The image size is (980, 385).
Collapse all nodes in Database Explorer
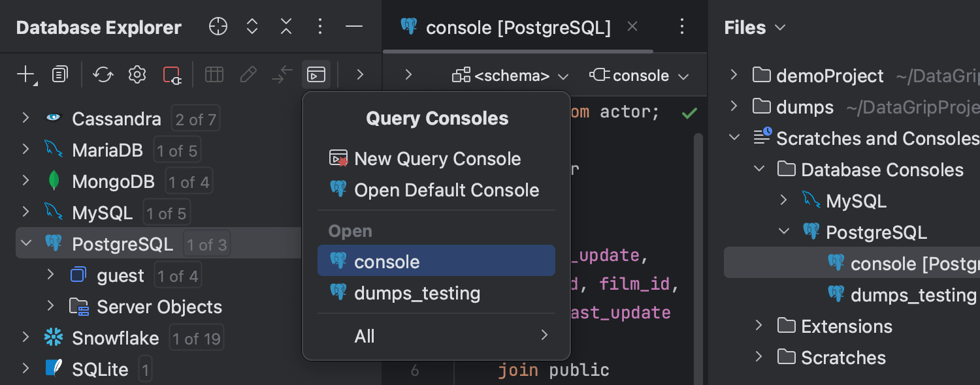(286, 26)
